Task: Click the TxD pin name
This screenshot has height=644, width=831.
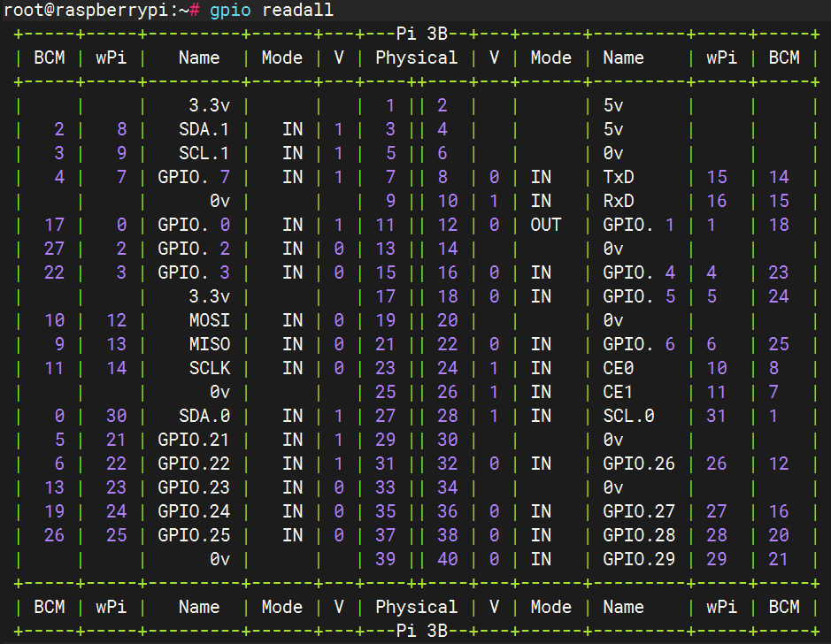Action: pyautogui.click(x=619, y=177)
